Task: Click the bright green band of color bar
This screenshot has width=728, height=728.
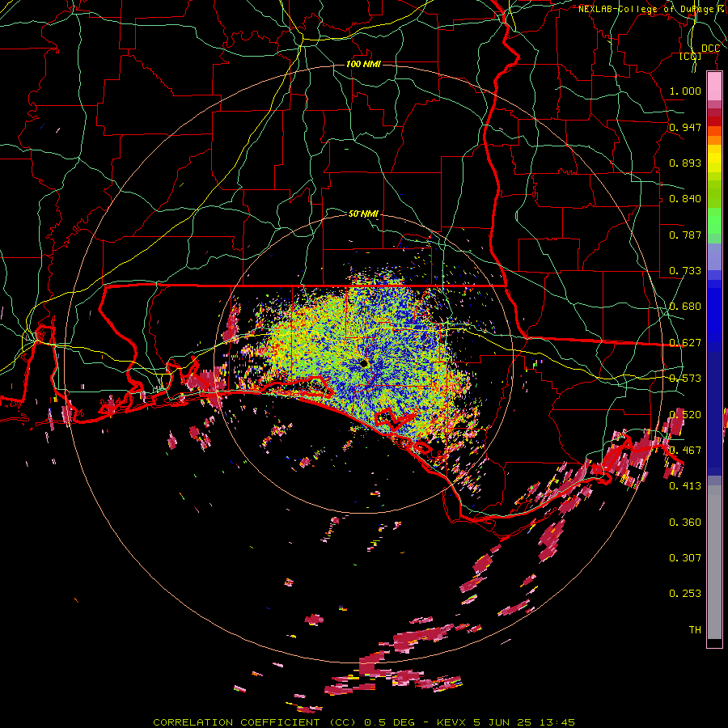Action: [714, 221]
